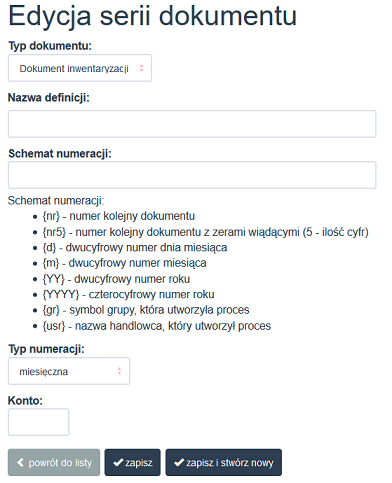
Task: Focus the Nazwa definicji text field
Action: 192,124
